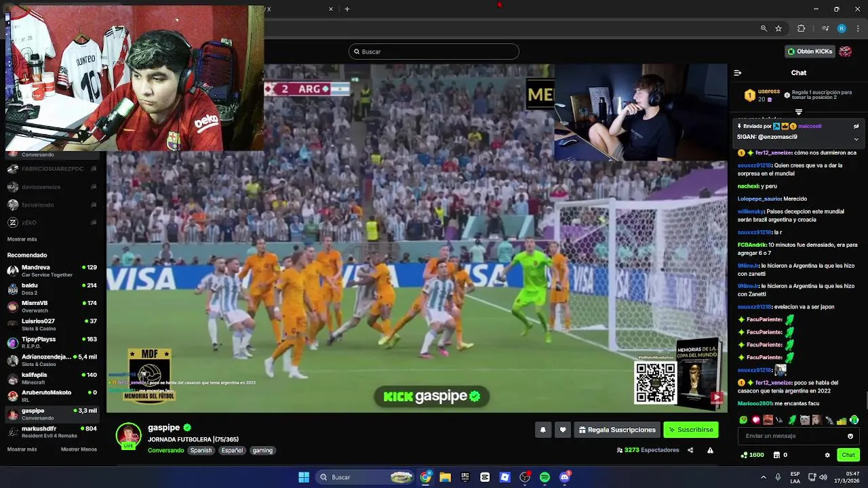Open the baidu Dota 2 channel
The image size is (868, 488).
pos(52,289)
